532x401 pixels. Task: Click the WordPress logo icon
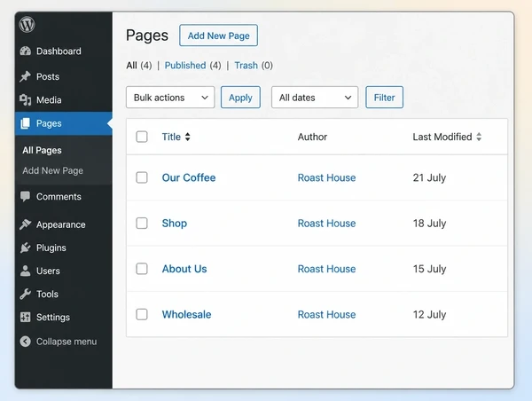[x=27, y=25]
